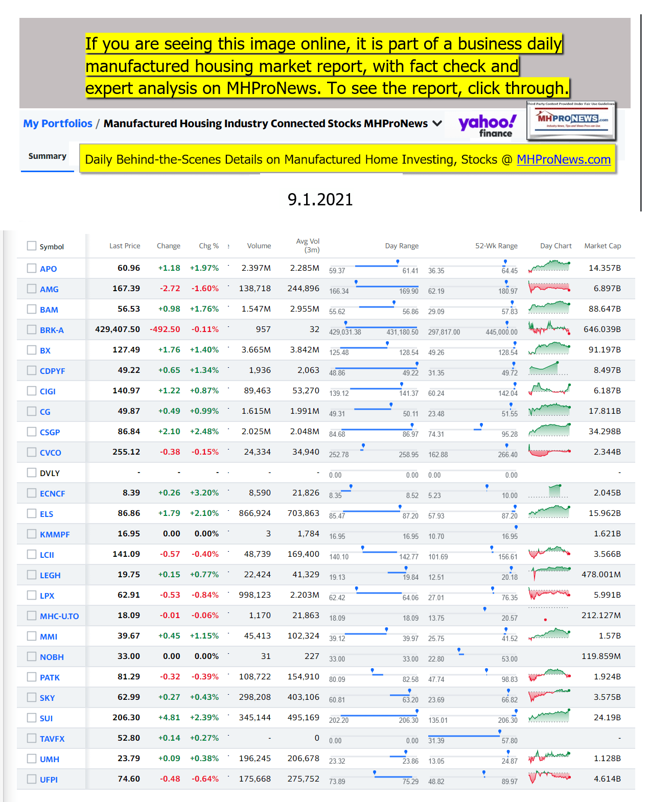Switch to the Summary tab

coord(48,156)
